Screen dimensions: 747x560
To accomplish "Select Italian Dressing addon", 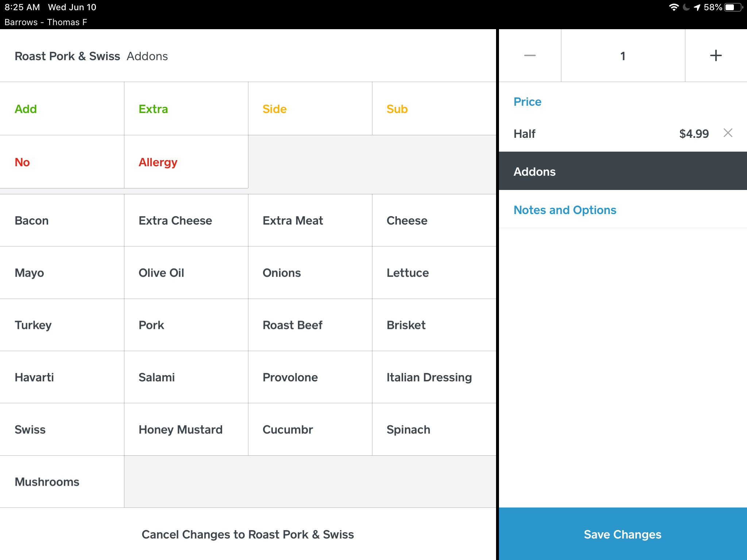I will pos(434,377).
